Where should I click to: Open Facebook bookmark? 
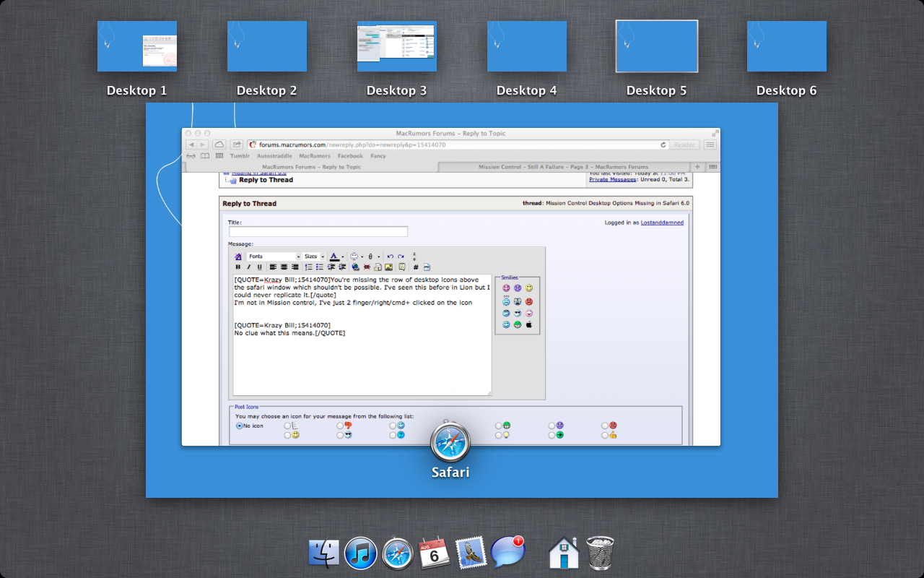pyautogui.click(x=350, y=156)
